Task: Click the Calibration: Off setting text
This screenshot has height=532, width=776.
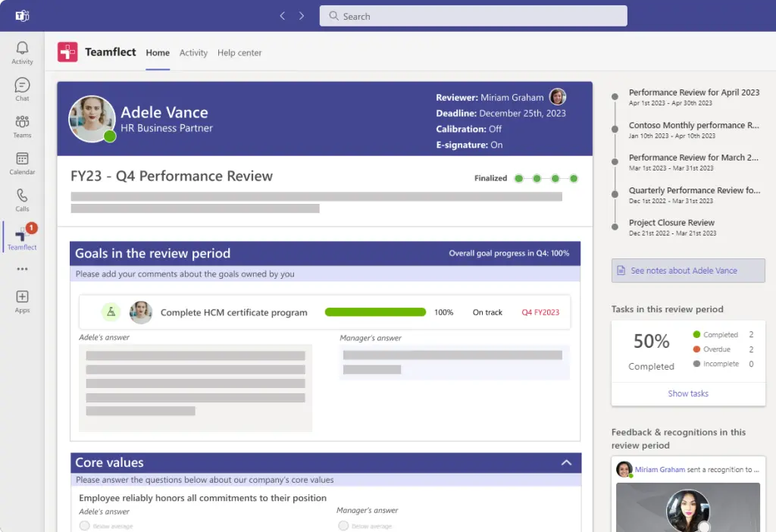Action: (x=468, y=129)
